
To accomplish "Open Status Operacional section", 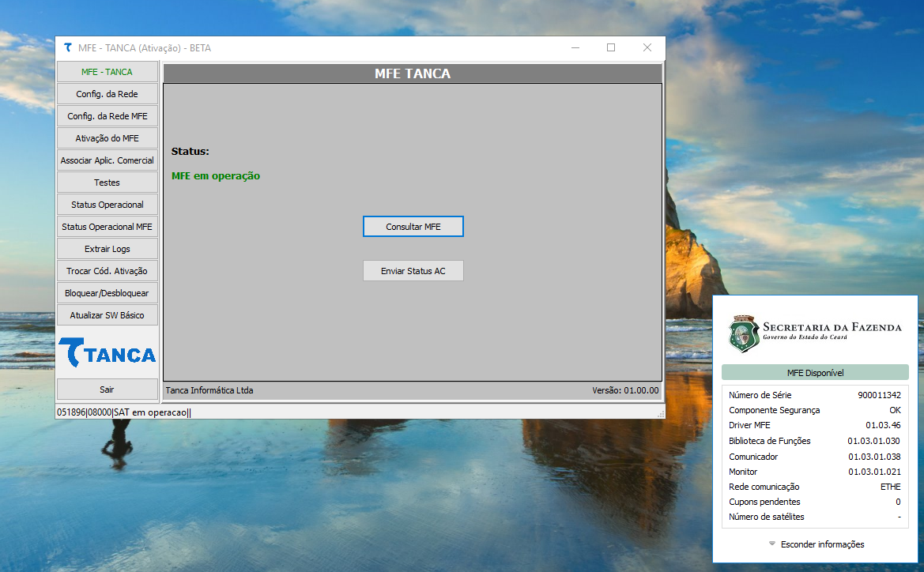I will pos(107,205).
